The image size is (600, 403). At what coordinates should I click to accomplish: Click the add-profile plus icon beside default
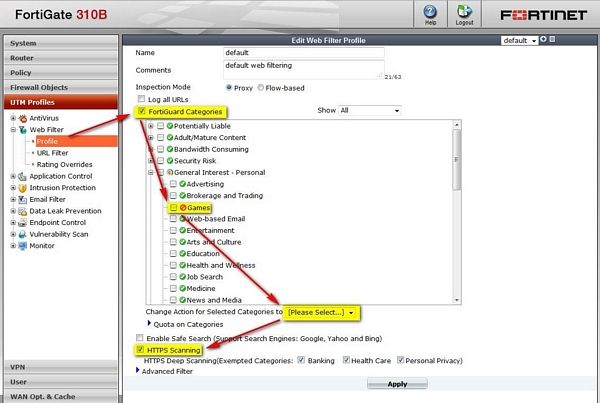coord(543,39)
